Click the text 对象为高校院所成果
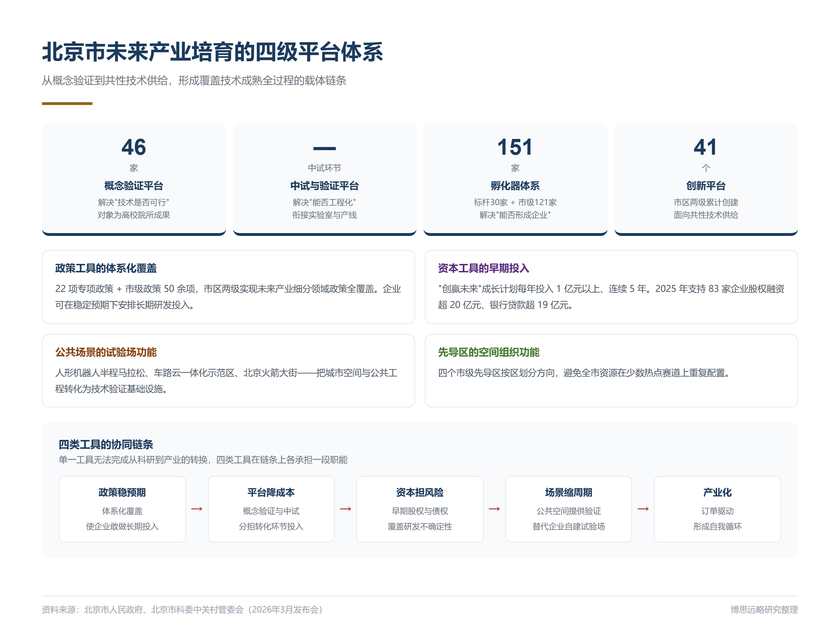The width and height of the screenshot is (840, 630). [x=134, y=215]
